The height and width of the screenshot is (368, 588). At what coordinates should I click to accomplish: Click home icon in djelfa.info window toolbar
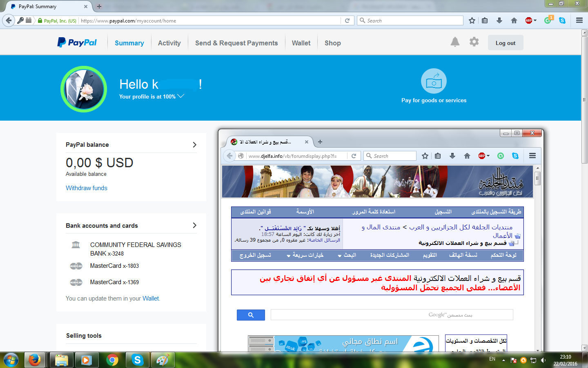[467, 156]
